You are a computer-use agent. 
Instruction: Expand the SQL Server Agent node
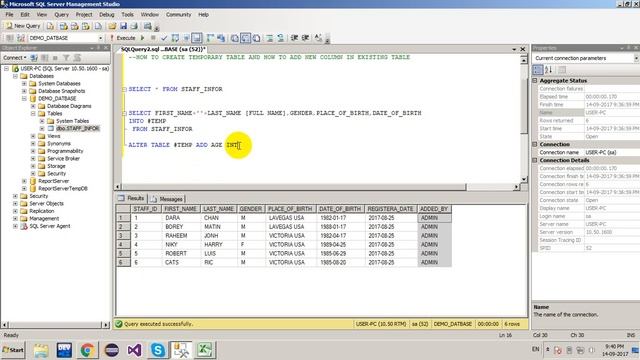click(x=15, y=226)
